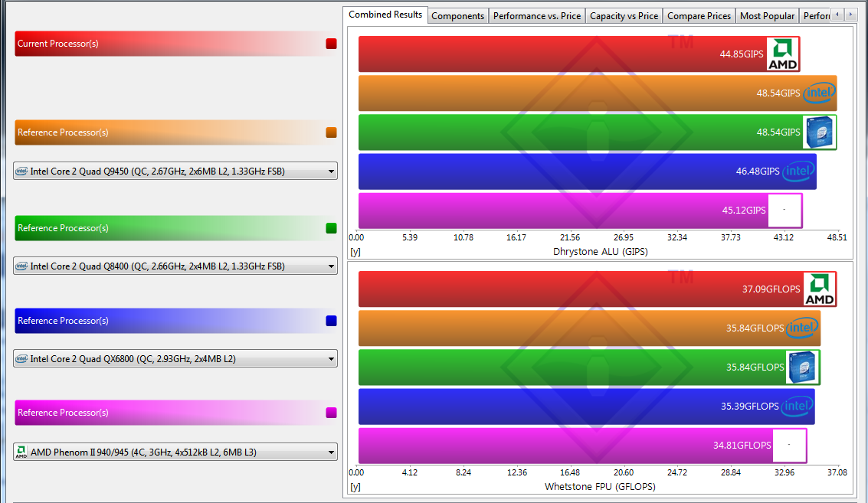
Task: Click the AMD logo on the Whetstone red bar
Action: coord(819,289)
